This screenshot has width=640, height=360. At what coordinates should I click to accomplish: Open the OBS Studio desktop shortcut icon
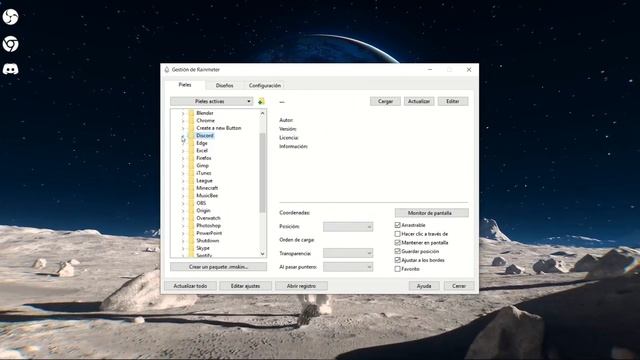[x=10, y=17]
